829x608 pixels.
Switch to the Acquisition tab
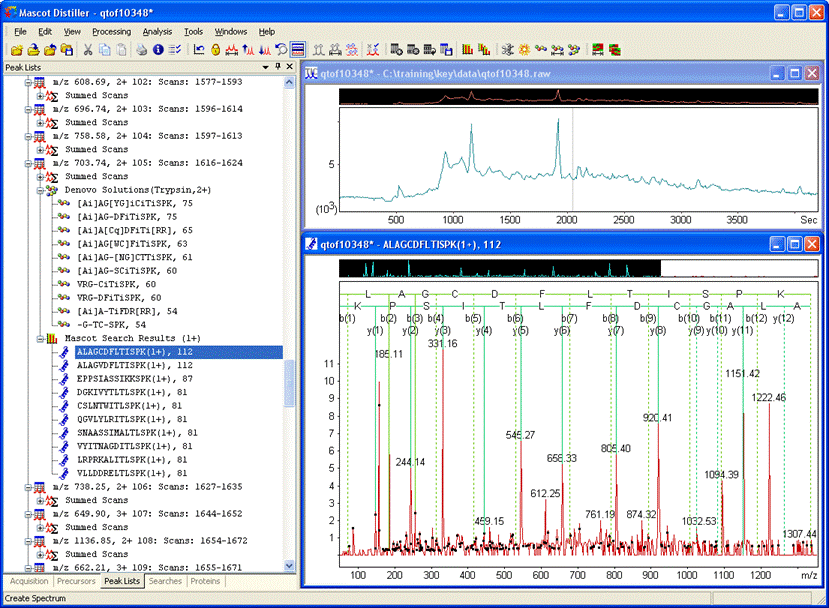(29, 581)
